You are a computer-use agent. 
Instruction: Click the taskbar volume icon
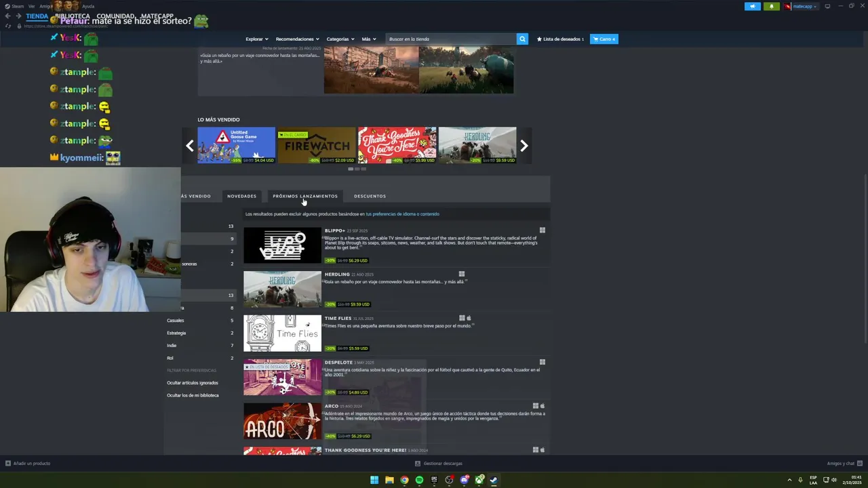833,480
